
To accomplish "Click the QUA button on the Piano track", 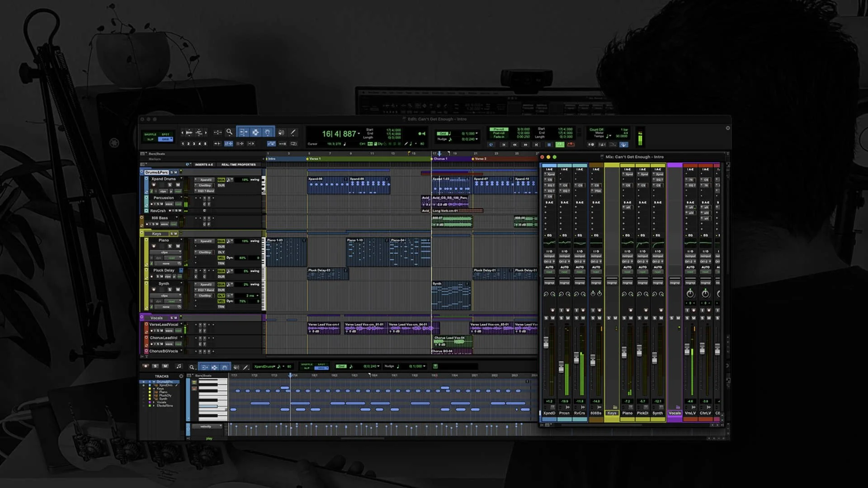I will 222,241.
